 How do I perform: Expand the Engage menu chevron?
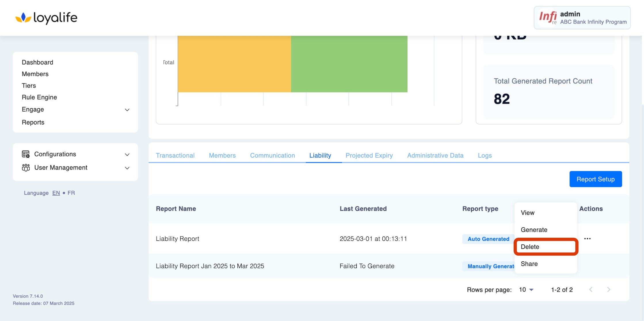127,110
